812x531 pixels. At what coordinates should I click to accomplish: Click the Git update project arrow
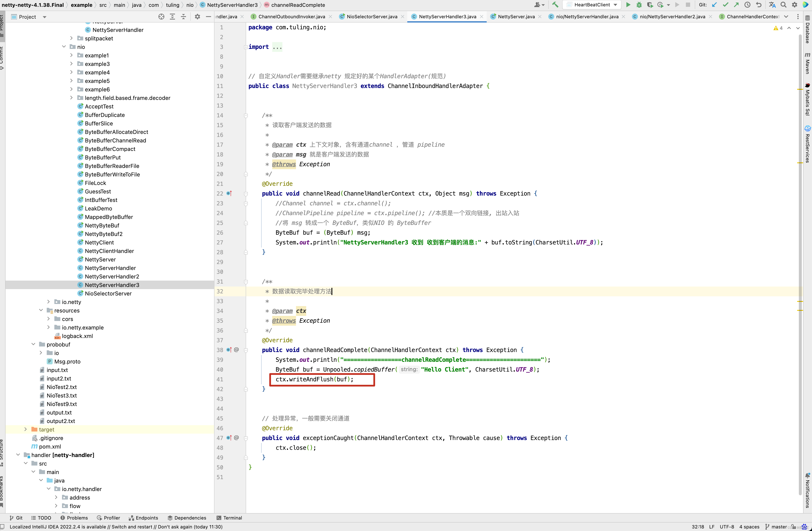tap(714, 5)
